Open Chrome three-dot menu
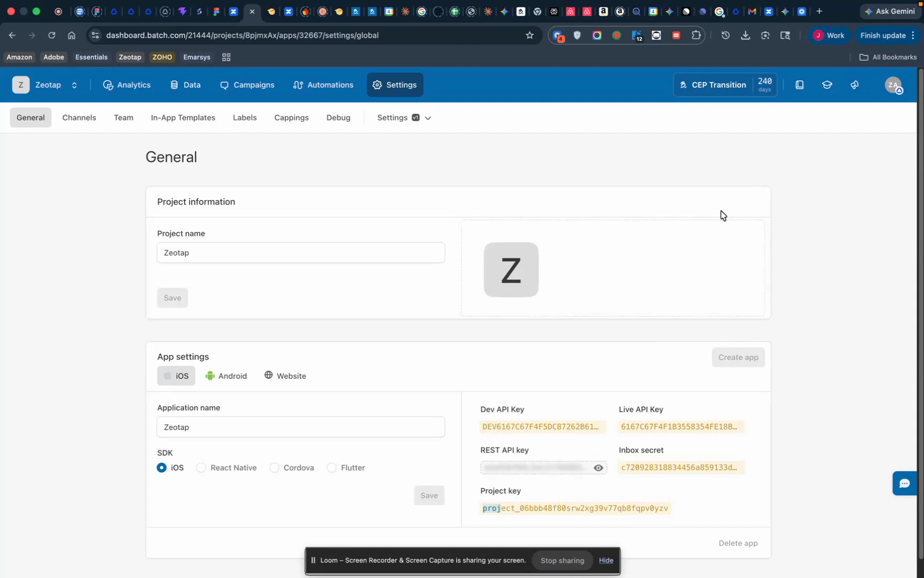Viewport: 924px width, 578px height. (x=913, y=35)
